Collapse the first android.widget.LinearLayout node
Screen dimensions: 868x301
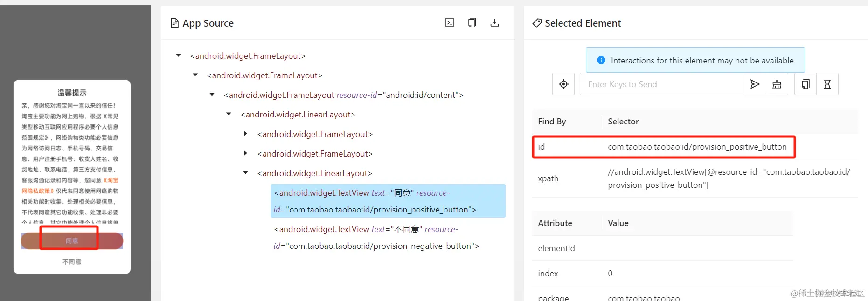coord(229,114)
